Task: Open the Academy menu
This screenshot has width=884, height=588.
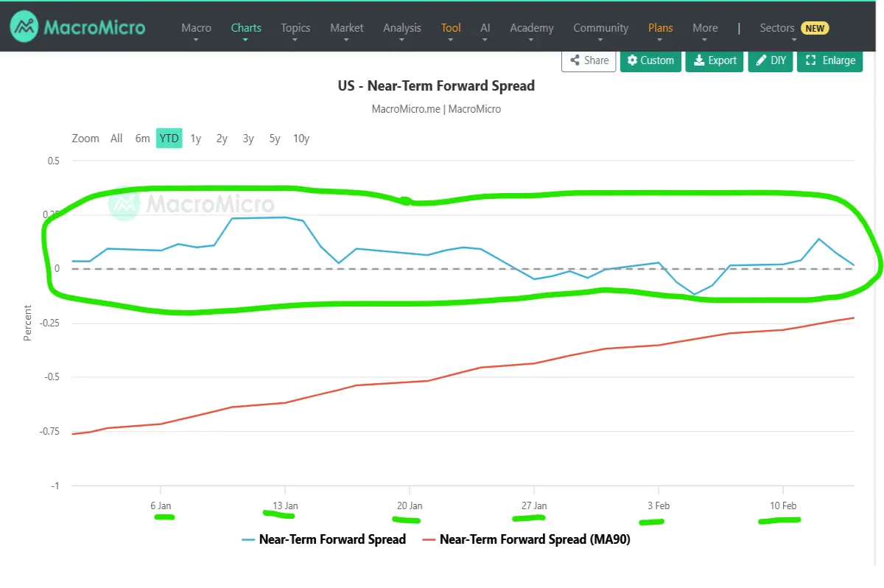Action: [x=532, y=28]
